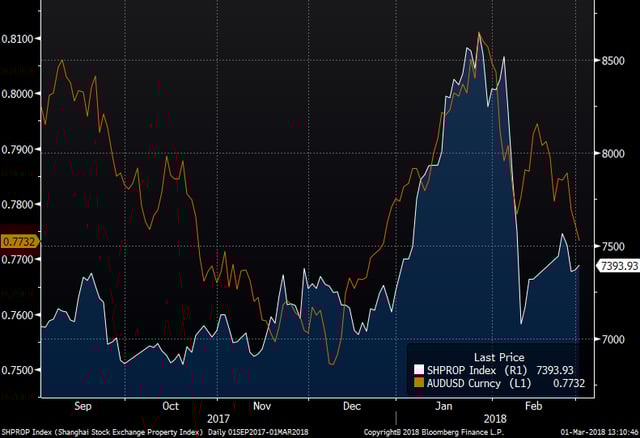The width and height of the screenshot is (640, 438).
Task: Click the Nov label on the time axis
Action: [263, 407]
